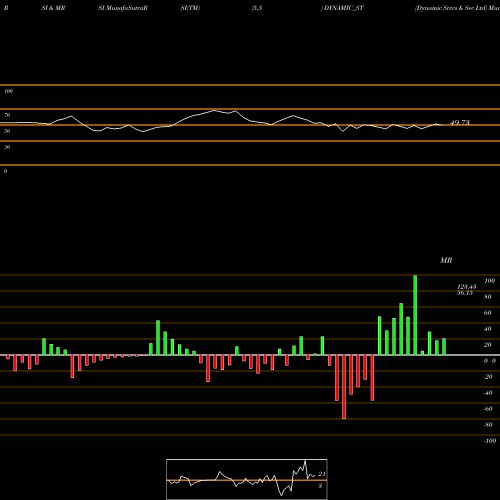The image size is (500, 500).
Task: Click the 'SI & MR' header text
Action: tap(53, 8)
